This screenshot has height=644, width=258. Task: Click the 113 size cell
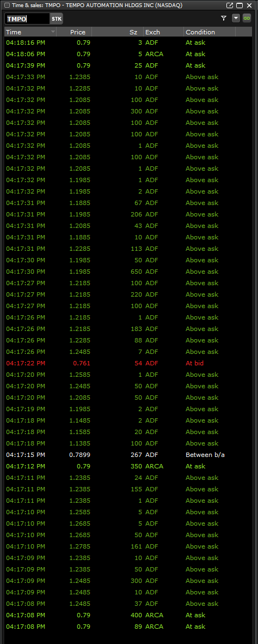click(136, 249)
